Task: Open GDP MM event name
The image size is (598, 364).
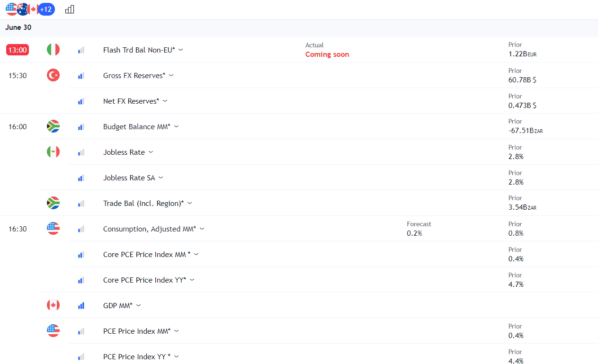Action: (x=118, y=305)
